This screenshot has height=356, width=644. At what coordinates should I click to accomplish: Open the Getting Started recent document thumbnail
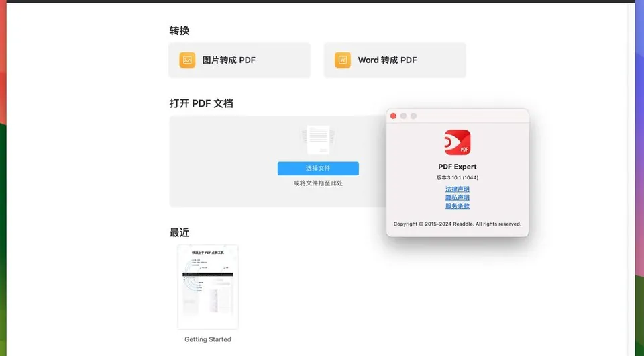coord(208,287)
